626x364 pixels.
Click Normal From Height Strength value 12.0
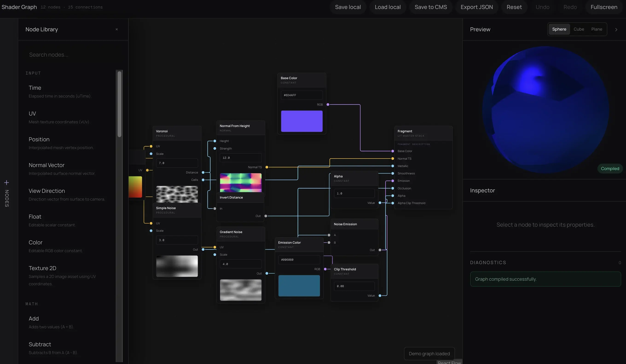click(x=241, y=158)
